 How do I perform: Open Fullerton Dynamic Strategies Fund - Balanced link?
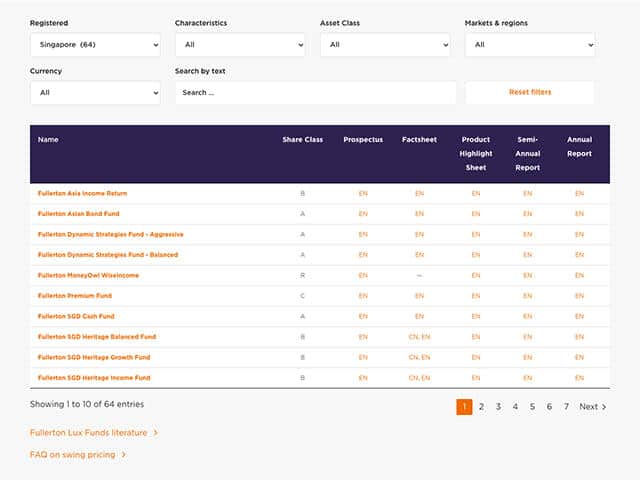point(108,255)
